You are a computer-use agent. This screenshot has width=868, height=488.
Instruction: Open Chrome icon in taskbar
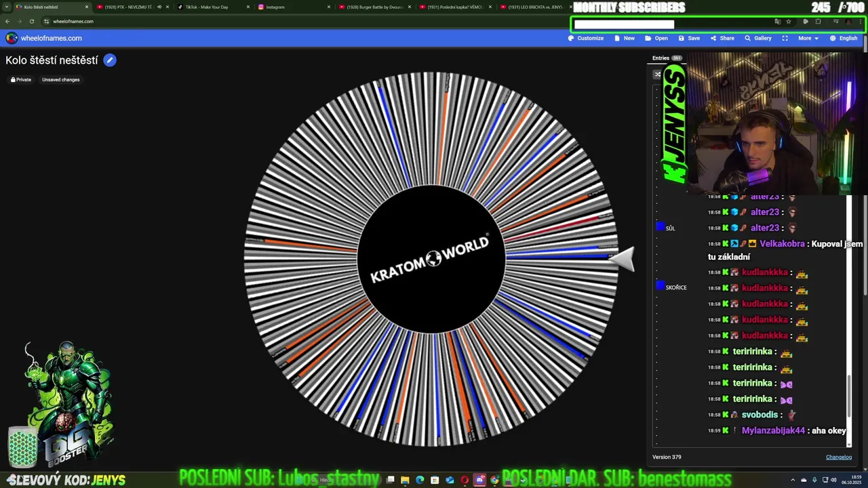coord(494,480)
